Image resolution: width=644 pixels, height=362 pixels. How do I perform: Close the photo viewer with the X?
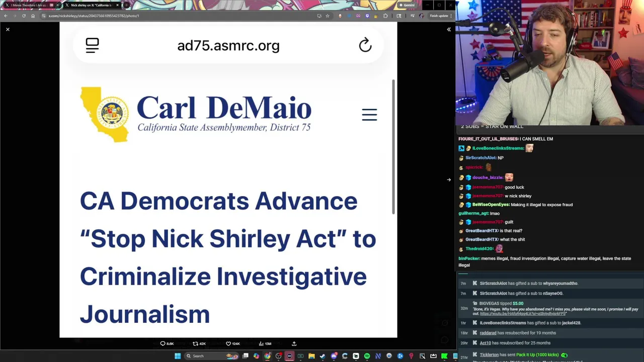(x=8, y=30)
